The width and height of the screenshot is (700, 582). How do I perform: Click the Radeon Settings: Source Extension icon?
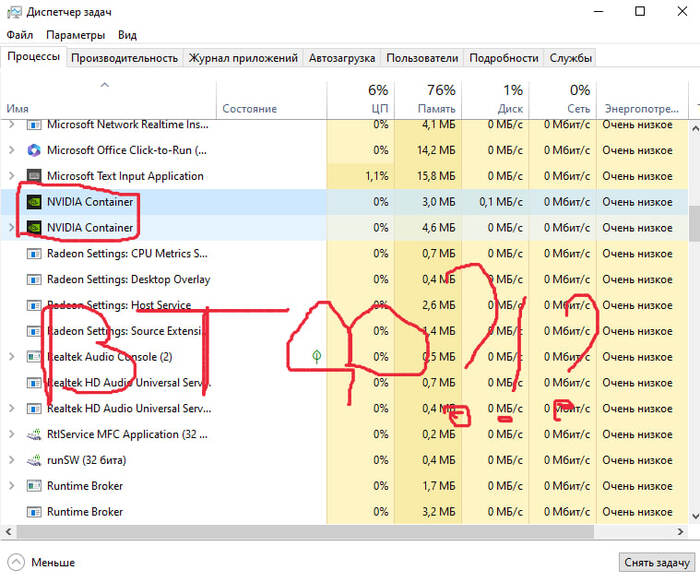(x=34, y=331)
